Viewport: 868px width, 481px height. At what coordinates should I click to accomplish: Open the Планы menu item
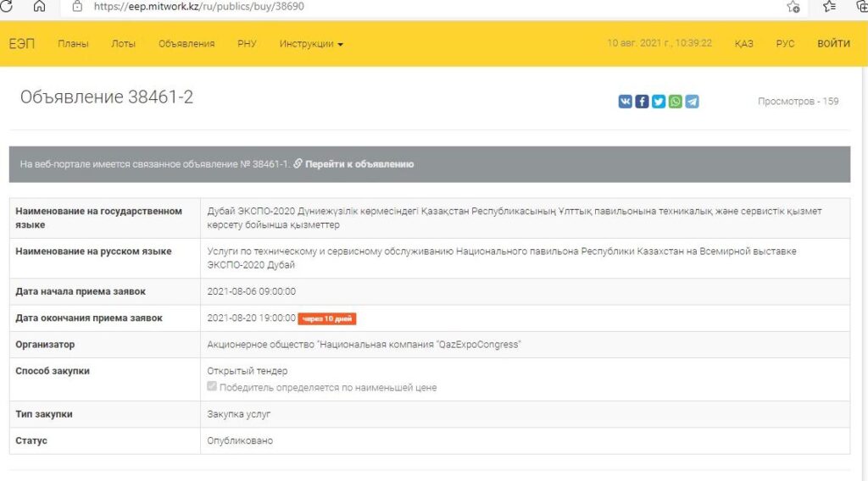click(73, 44)
